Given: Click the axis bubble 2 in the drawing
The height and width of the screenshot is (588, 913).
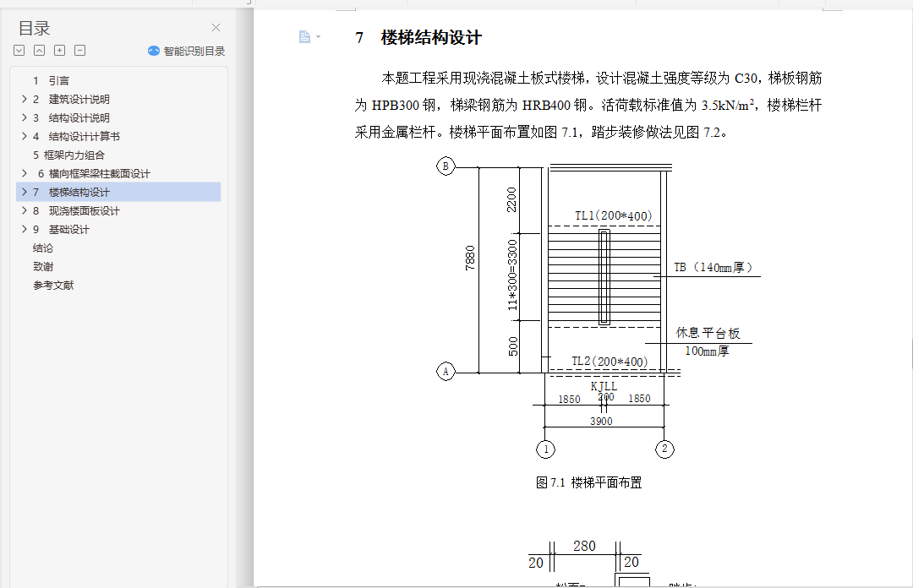Looking at the screenshot, I should click(664, 449).
